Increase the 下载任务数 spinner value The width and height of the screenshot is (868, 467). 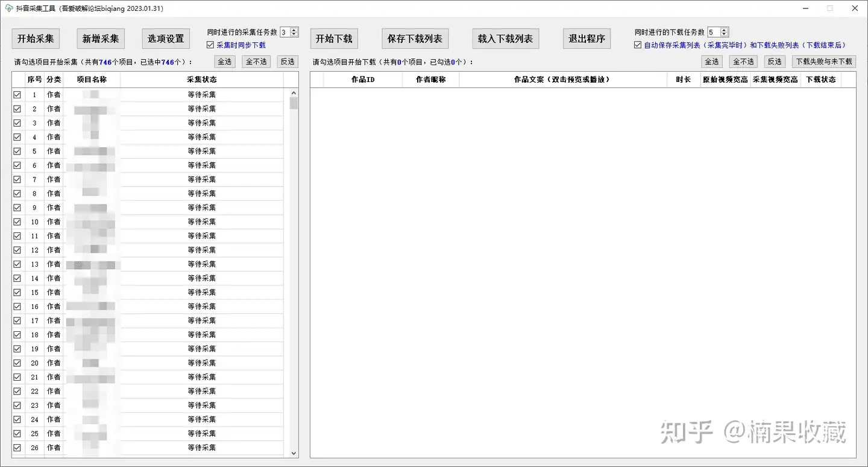725,30
